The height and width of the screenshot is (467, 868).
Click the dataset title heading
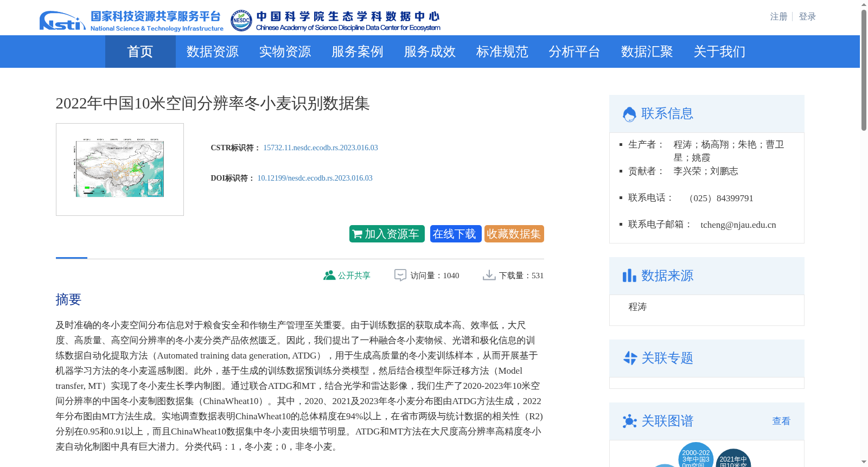pos(213,103)
